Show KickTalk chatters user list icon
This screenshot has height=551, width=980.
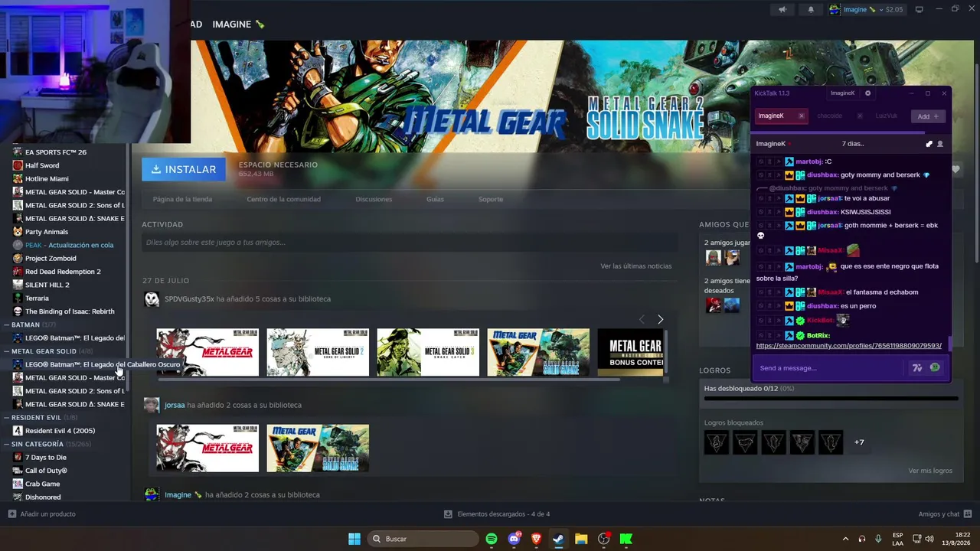(x=940, y=144)
